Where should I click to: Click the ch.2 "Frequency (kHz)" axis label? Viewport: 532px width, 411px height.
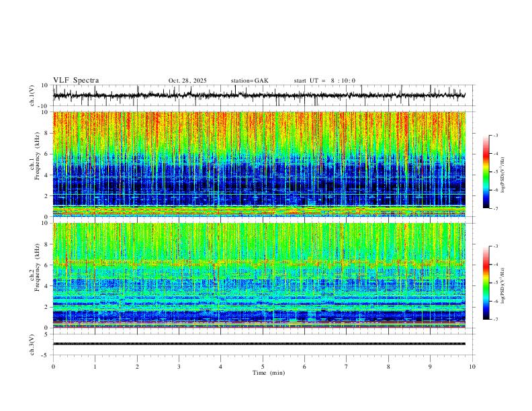click(x=37, y=267)
